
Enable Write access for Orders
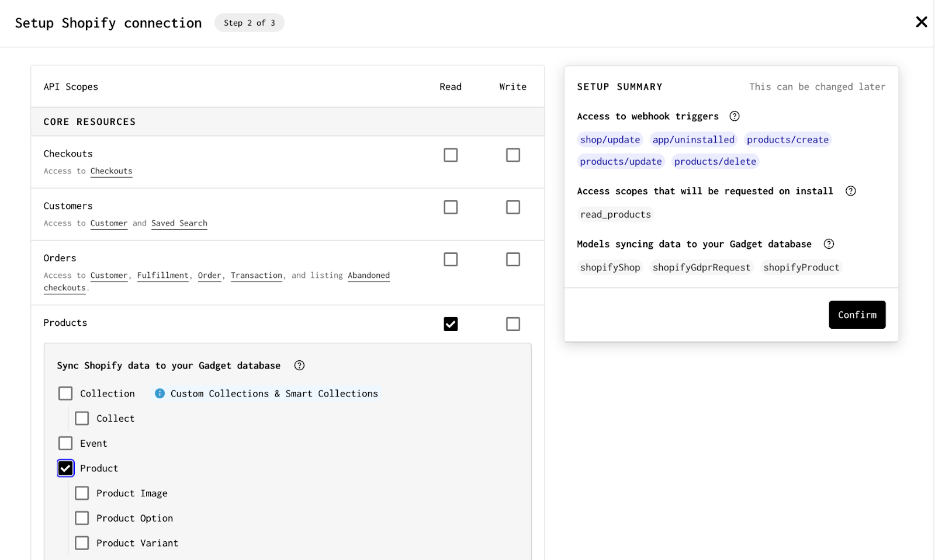(513, 259)
